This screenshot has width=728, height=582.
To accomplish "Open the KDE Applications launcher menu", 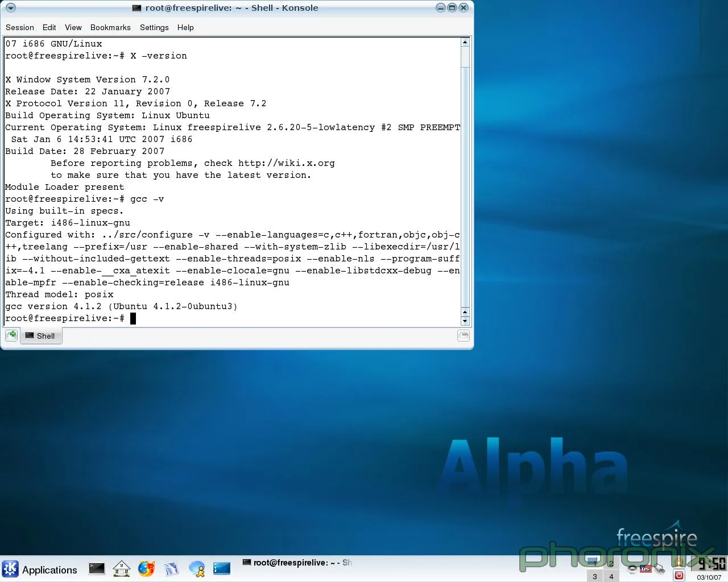I will [40, 569].
